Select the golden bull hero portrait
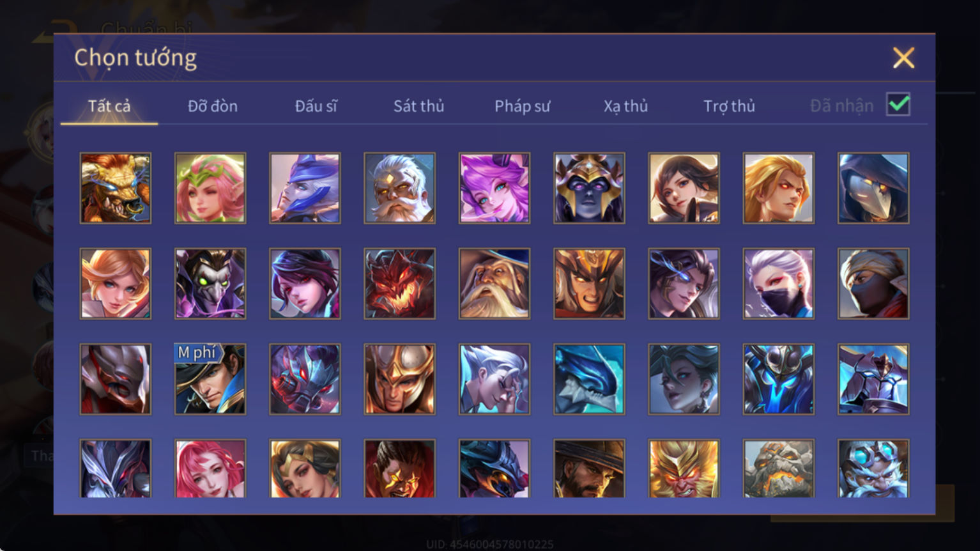This screenshot has height=551, width=980. tap(116, 188)
